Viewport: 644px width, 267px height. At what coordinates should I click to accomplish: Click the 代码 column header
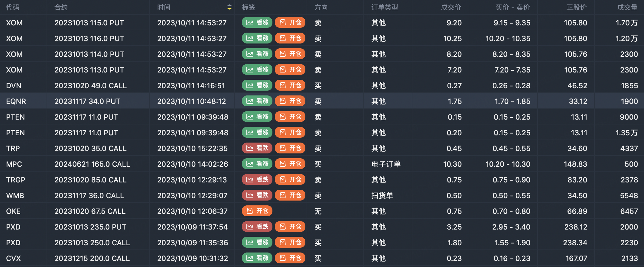pyautogui.click(x=13, y=7)
